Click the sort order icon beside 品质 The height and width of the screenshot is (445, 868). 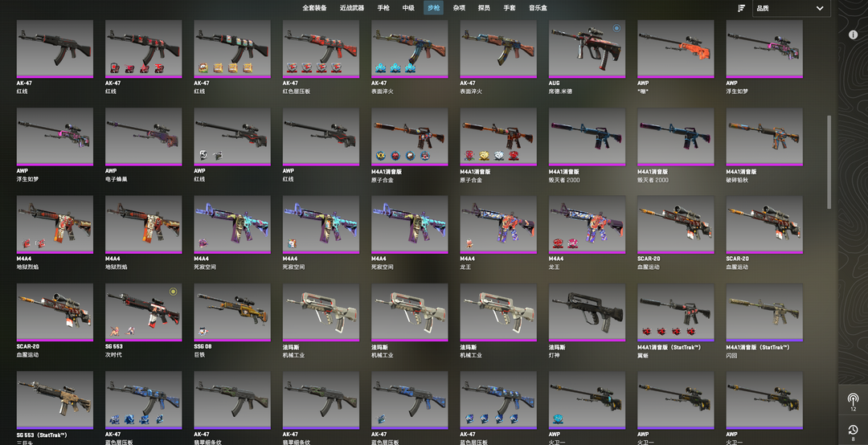(741, 8)
